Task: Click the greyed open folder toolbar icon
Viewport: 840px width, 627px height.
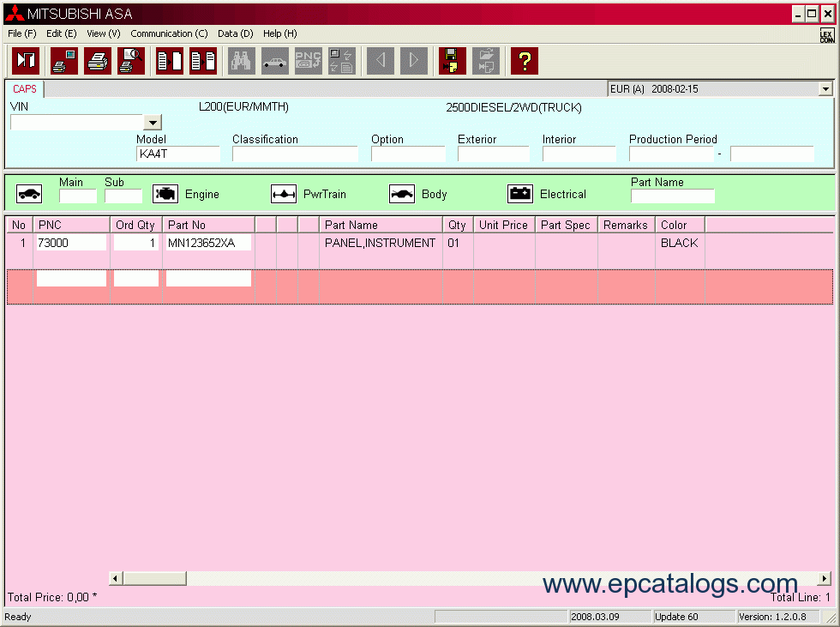Action: click(x=486, y=61)
